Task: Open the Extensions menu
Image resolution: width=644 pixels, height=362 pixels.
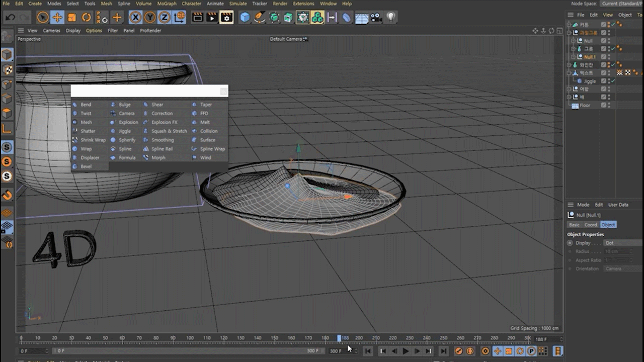Action: 303,4
